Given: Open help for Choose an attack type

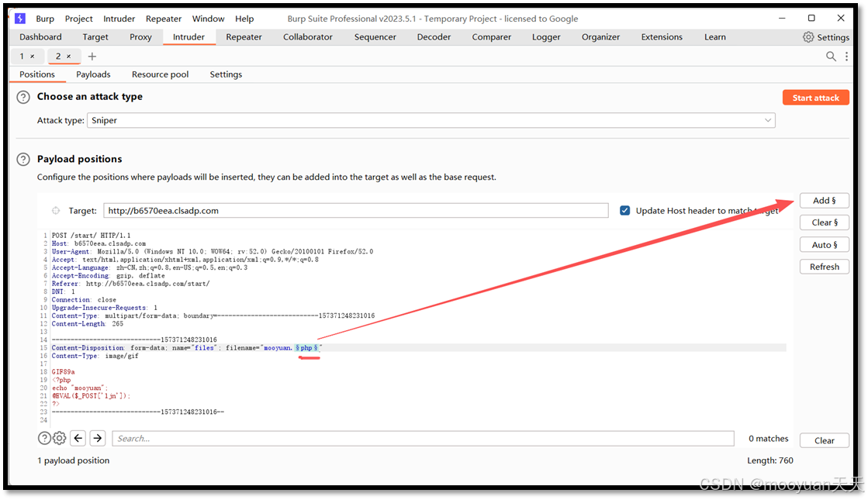Looking at the screenshot, I should click(23, 98).
